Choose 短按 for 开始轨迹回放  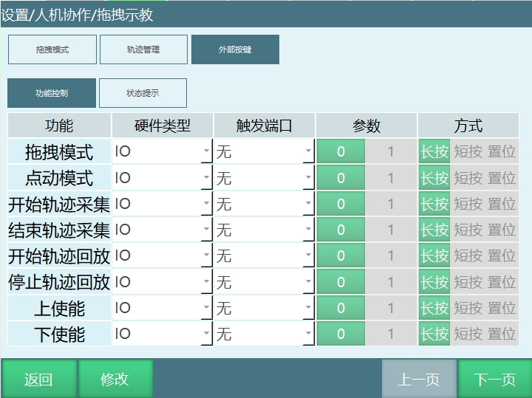click(468, 255)
